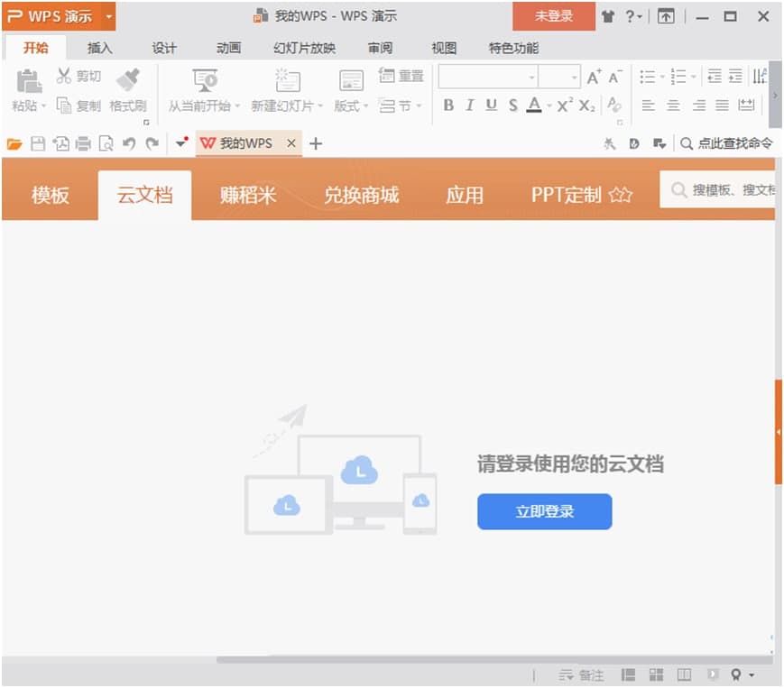Click the font color swatch (A with underline)

[534, 105]
